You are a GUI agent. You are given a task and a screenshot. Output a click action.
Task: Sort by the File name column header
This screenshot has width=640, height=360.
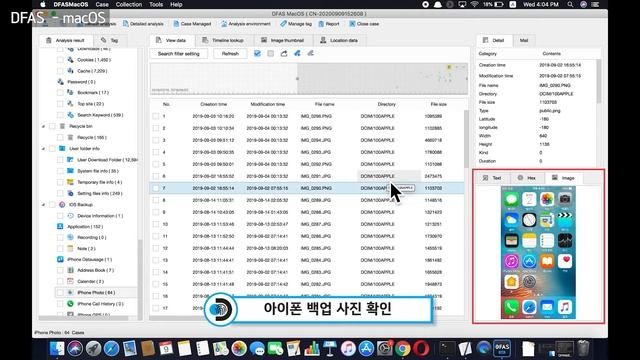[324, 104]
